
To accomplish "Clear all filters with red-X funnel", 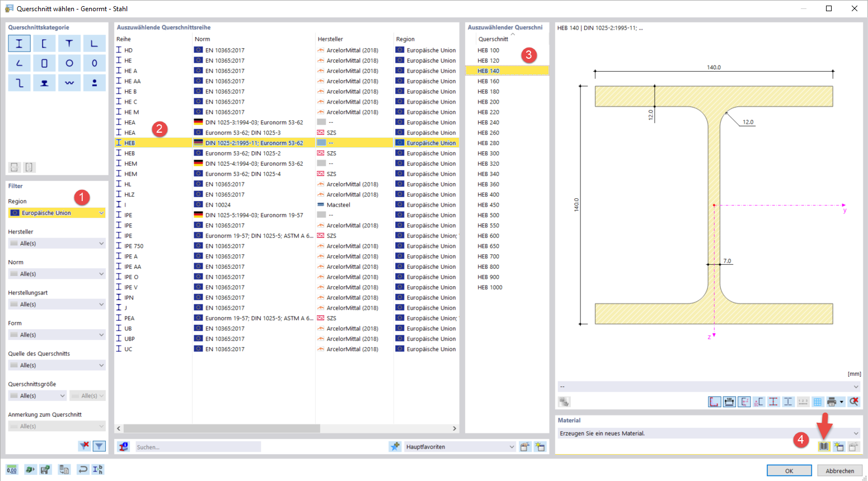I will (x=84, y=446).
